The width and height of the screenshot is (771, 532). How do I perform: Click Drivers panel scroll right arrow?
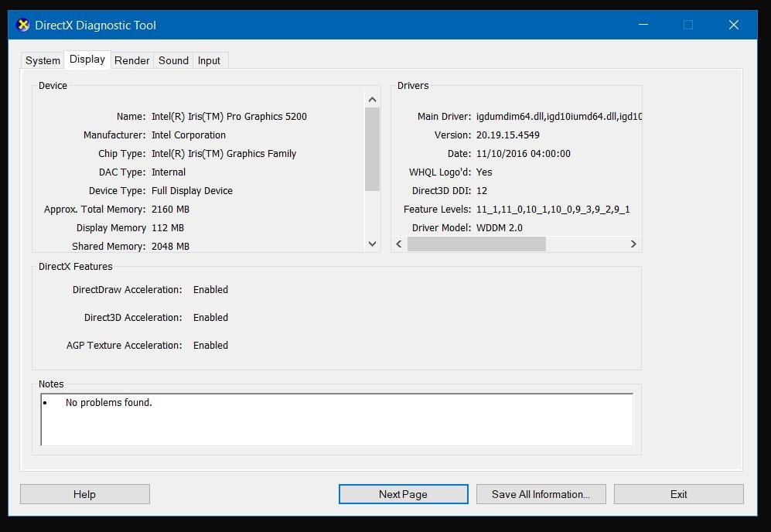click(x=633, y=244)
